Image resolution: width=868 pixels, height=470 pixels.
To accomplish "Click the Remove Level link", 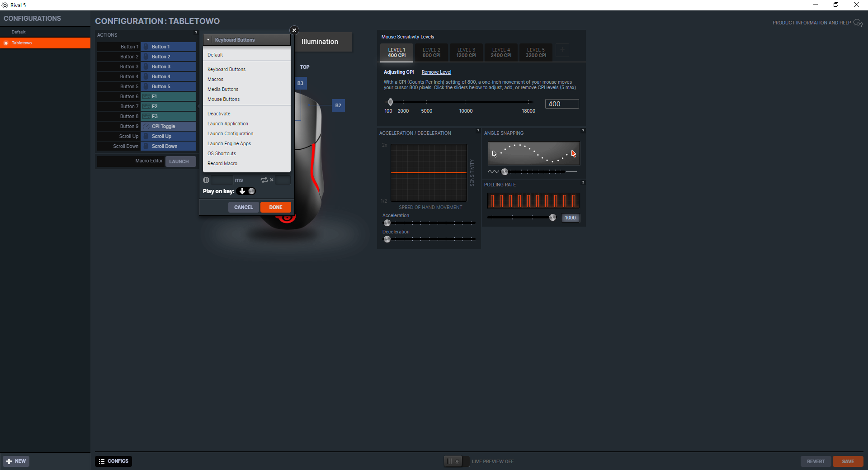I will point(436,72).
